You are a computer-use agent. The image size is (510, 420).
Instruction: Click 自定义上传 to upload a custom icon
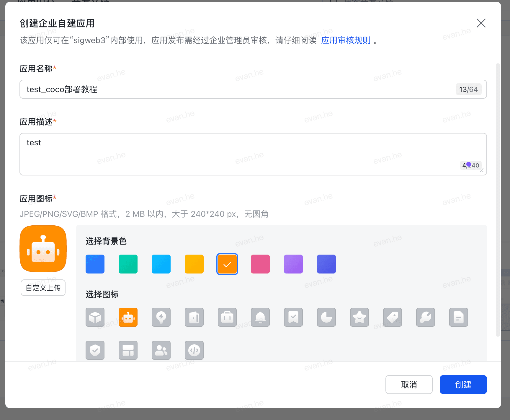click(x=43, y=287)
